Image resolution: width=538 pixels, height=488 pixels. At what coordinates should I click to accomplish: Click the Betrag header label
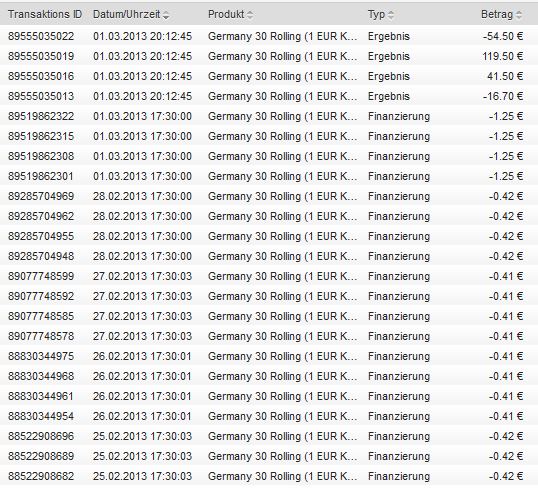[497, 14]
